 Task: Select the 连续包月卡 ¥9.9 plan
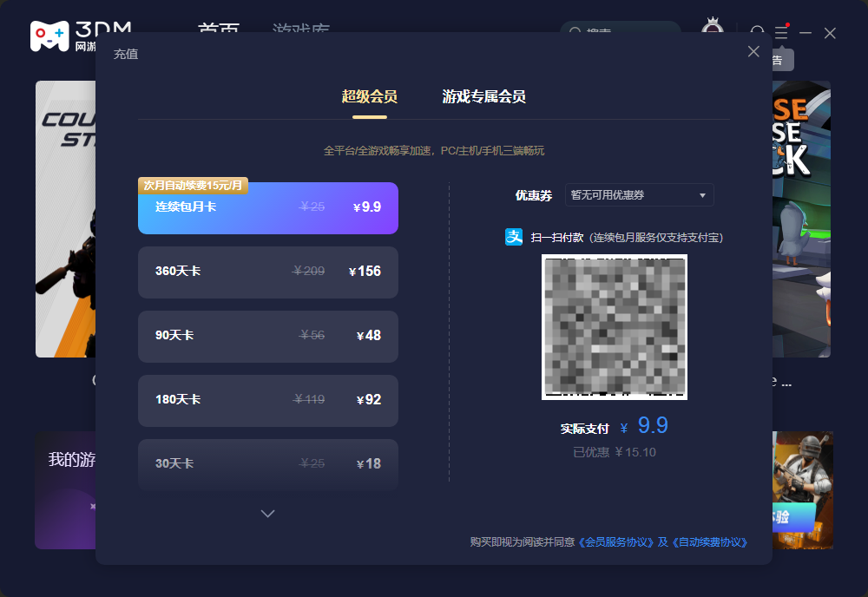[x=268, y=208]
